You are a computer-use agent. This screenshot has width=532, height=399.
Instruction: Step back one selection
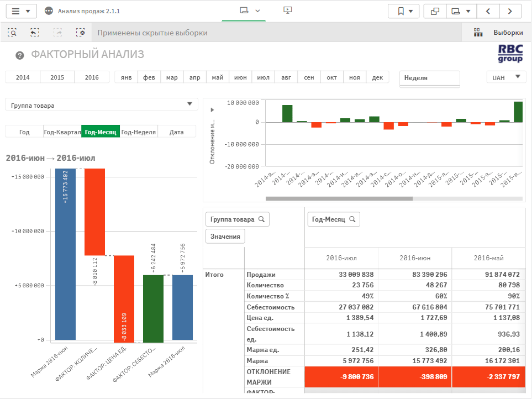(35, 33)
